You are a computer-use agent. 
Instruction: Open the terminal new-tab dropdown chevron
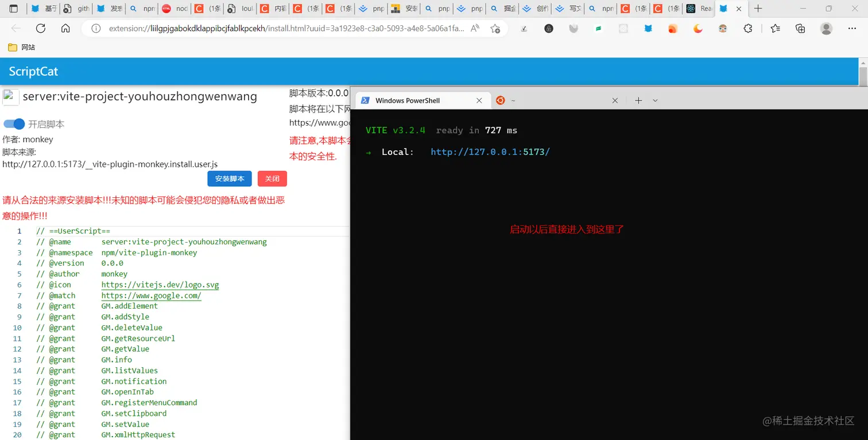tap(655, 100)
